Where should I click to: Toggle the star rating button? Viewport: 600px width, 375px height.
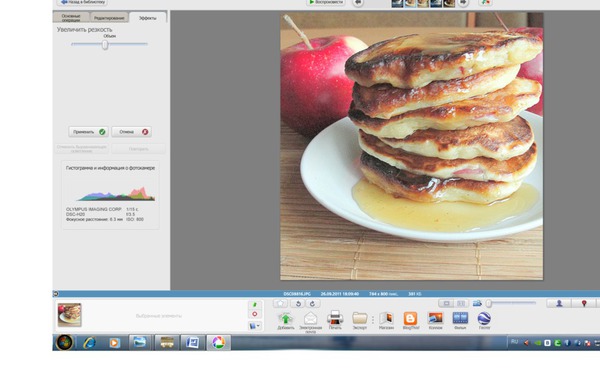pos(280,304)
